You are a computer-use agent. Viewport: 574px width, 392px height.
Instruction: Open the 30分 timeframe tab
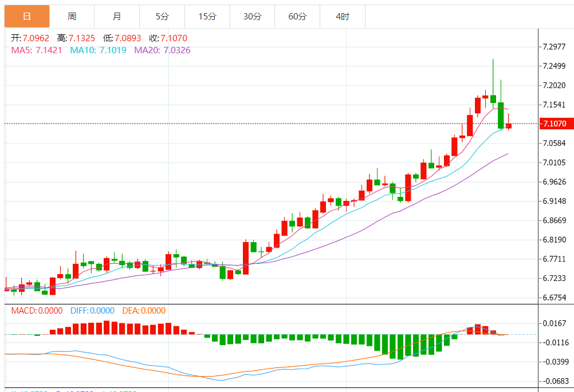point(252,17)
